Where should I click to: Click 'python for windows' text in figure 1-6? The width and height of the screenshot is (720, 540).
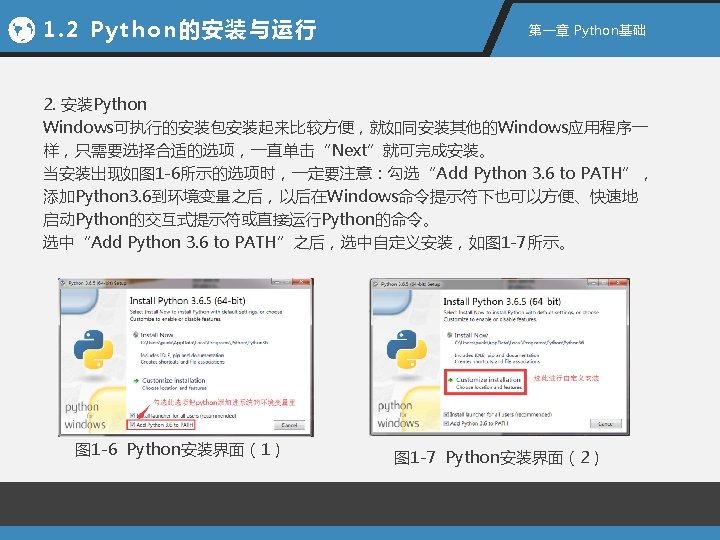click(85, 415)
